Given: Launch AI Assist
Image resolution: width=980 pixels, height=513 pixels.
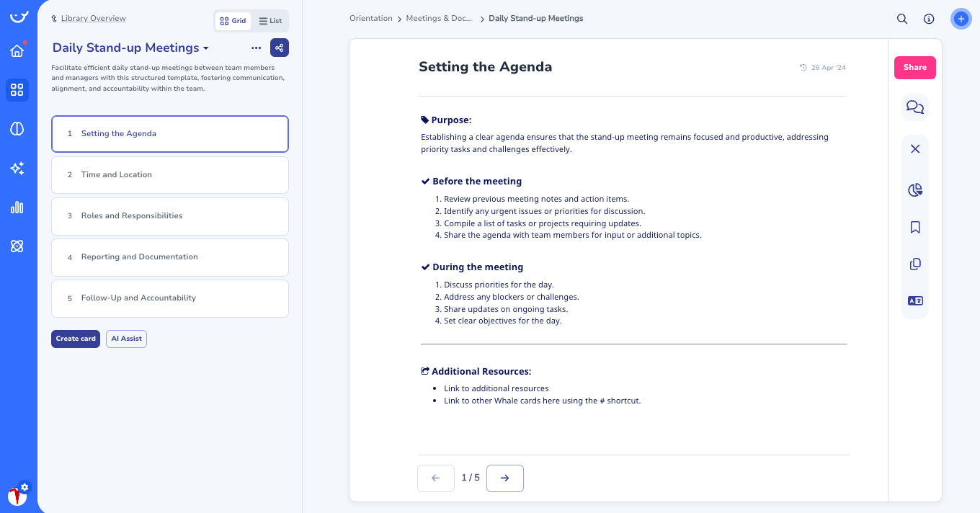Looking at the screenshot, I should 126,339.
